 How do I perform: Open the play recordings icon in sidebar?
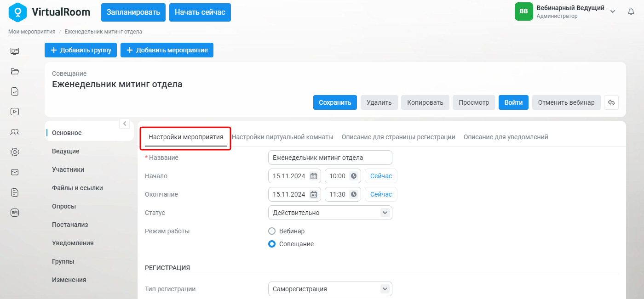[15, 111]
